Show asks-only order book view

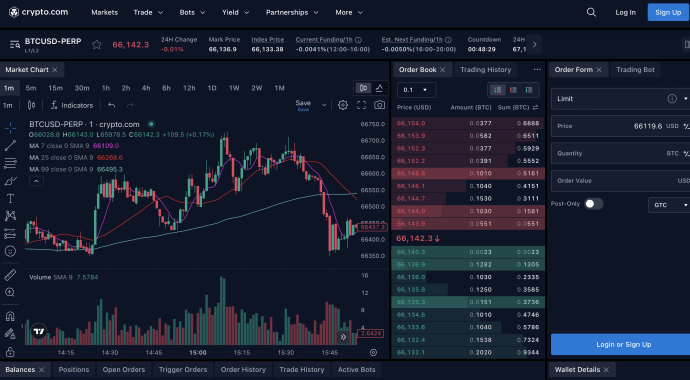point(513,90)
